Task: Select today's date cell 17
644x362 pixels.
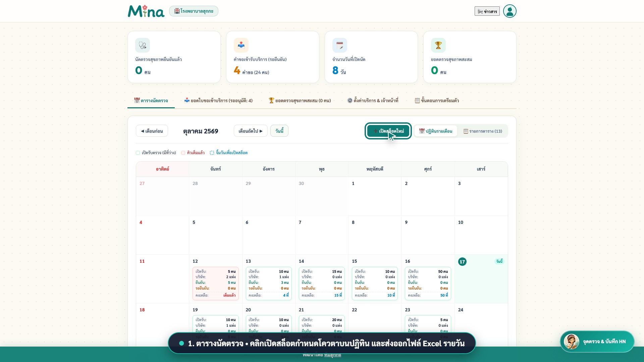Action: pyautogui.click(x=481, y=279)
